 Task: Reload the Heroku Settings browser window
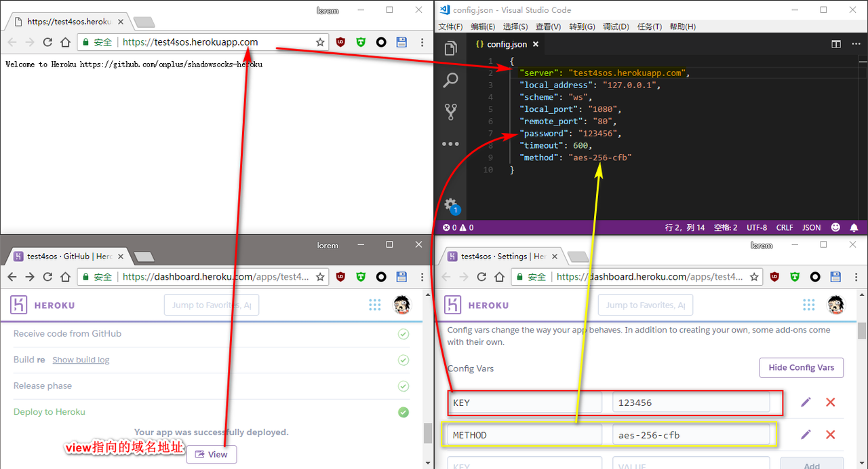(x=481, y=277)
